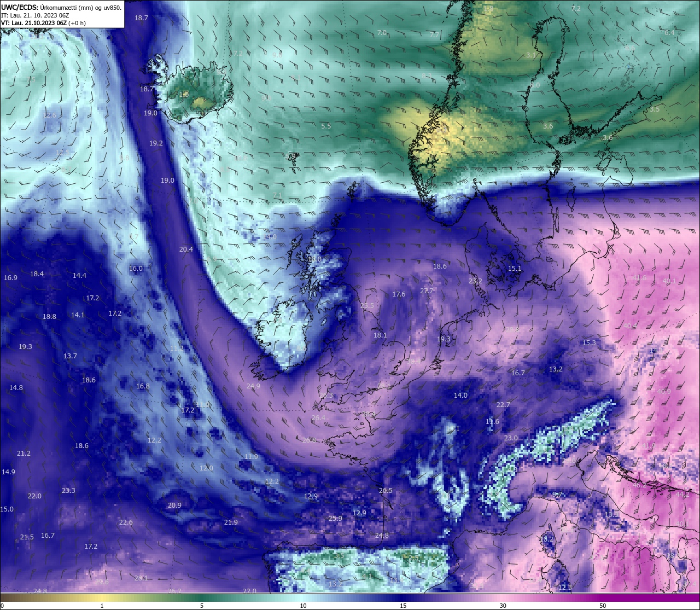Click the 7.0 value near the top
The width and height of the screenshot is (700, 610).
(x=382, y=33)
